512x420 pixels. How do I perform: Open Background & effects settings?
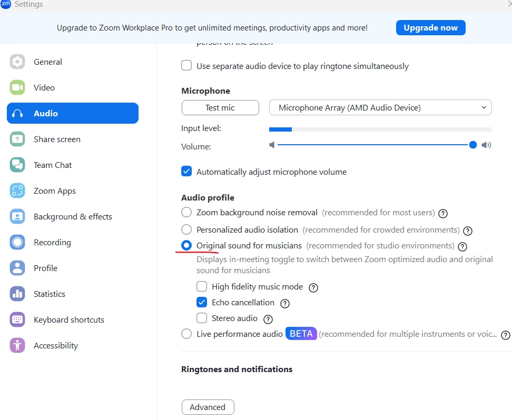click(x=73, y=216)
